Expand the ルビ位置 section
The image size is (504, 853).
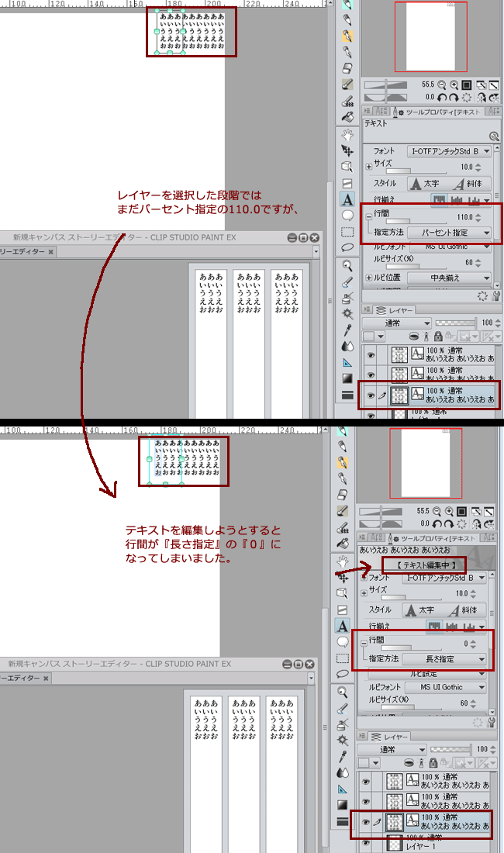(x=368, y=278)
